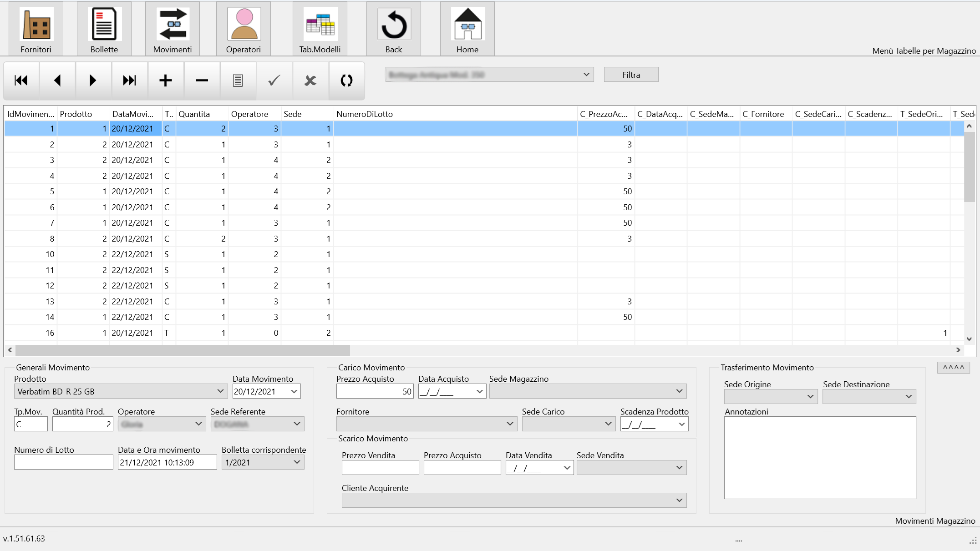Select row with IdMovimento 10
Viewport: 980px width, 551px height.
click(x=484, y=254)
